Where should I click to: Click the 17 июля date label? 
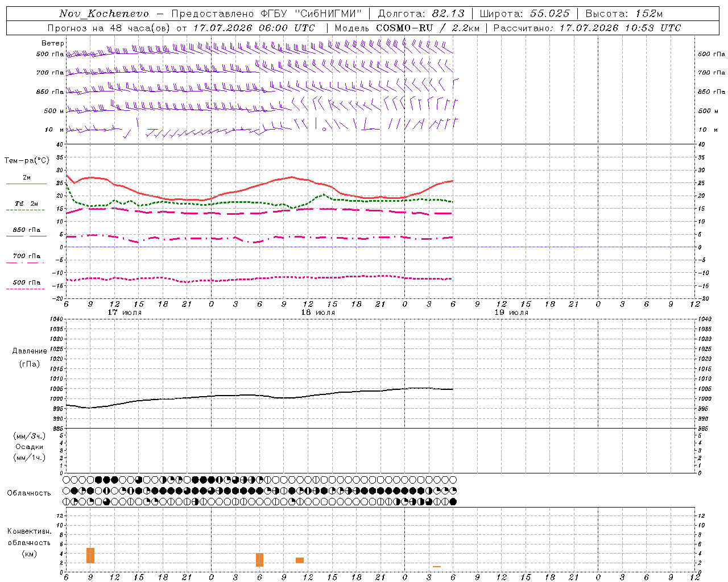[x=125, y=313]
